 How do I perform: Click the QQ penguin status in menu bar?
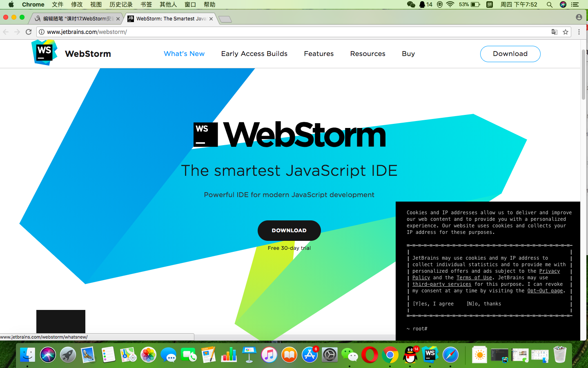(x=425, y=4)
